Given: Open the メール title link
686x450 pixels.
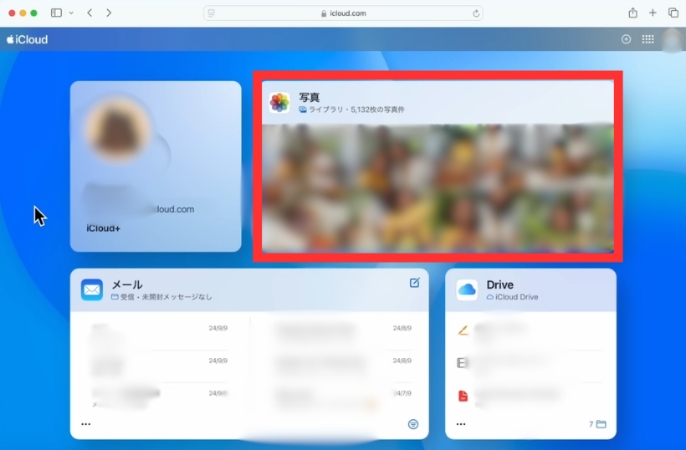Looking at the screenshot, I should point(127,285).
